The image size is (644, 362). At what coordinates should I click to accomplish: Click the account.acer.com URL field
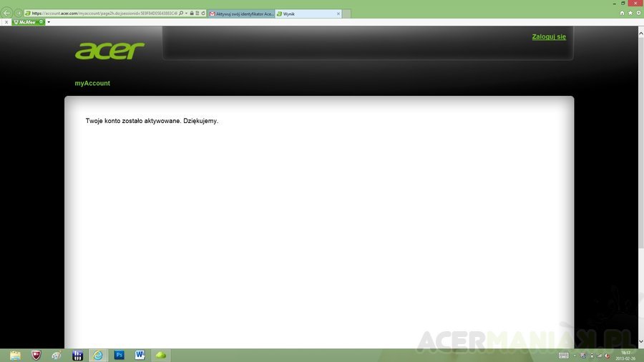click(104, 14)
